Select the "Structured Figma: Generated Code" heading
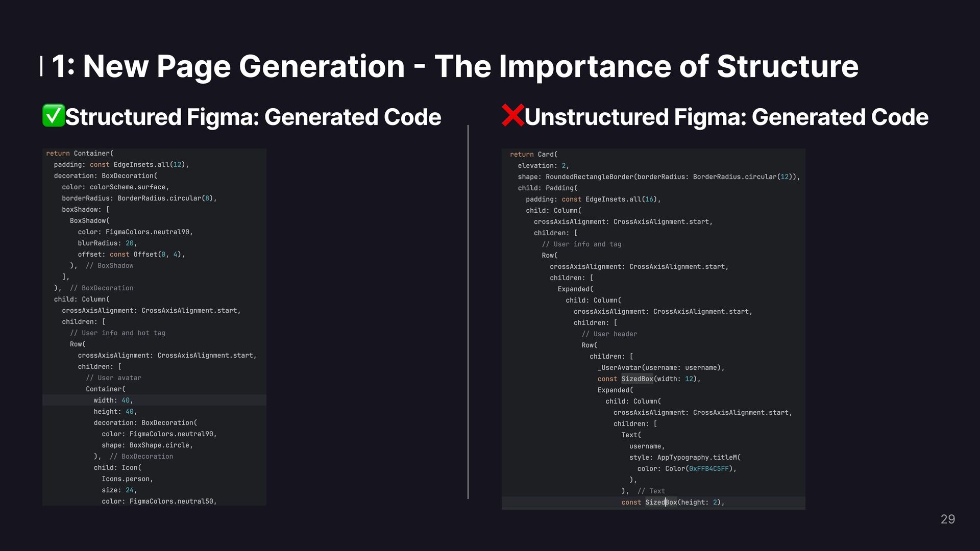This screenshot has height=551, width=980. click(253, 117)
